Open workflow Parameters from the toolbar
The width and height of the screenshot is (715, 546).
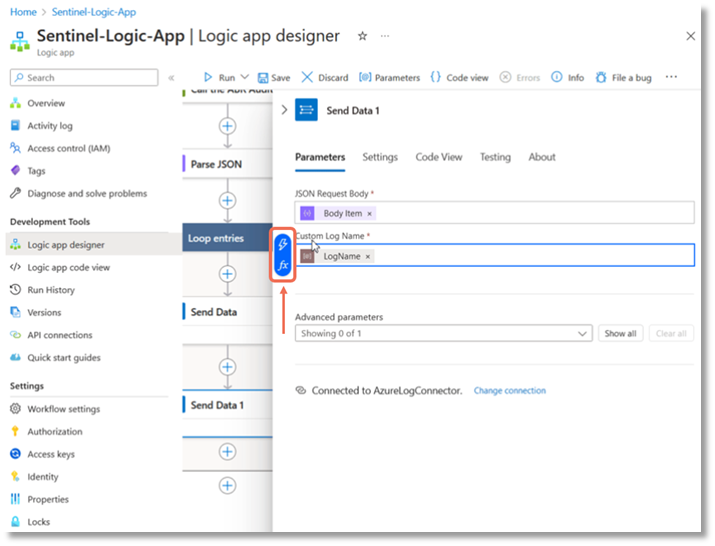(x=389, y=78)
